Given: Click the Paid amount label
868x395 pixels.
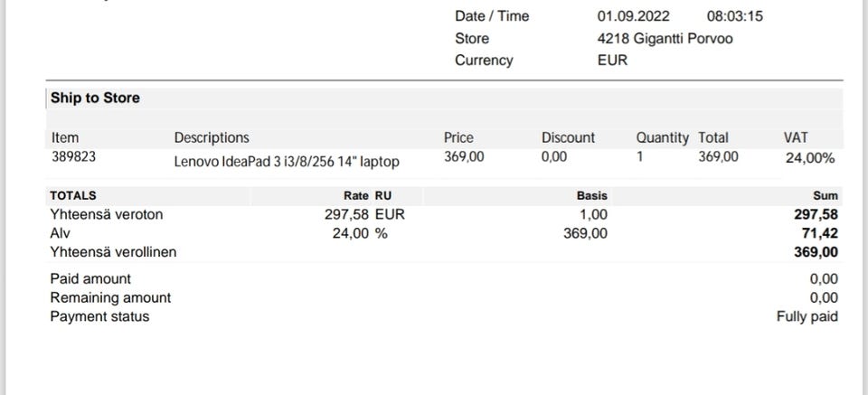Looking at the screenshot, I should (x=90, y=278).
